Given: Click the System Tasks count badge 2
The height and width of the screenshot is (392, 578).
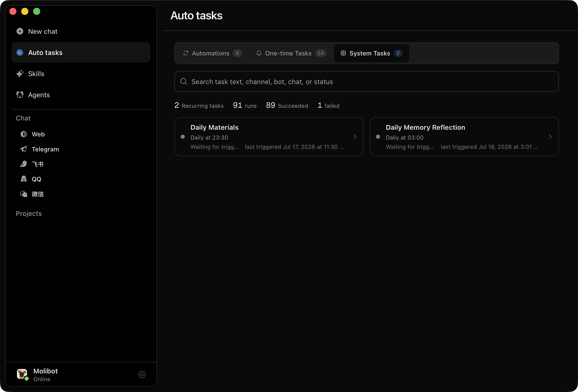Looking at the screenshot, I should coord(398,53).
